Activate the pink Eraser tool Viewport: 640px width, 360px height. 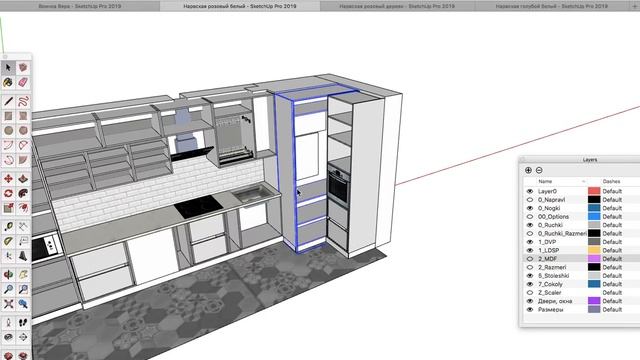click(x=23, y=82)
